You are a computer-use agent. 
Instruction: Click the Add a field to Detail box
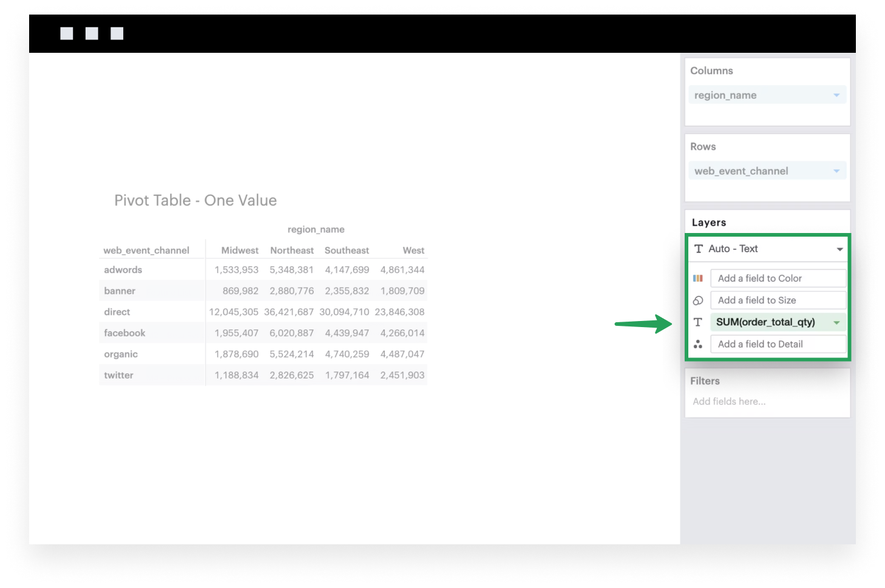coord(778,344)
